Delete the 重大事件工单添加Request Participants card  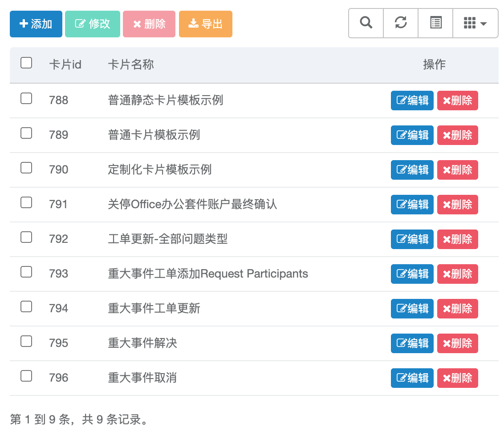[x=457, y=274]
